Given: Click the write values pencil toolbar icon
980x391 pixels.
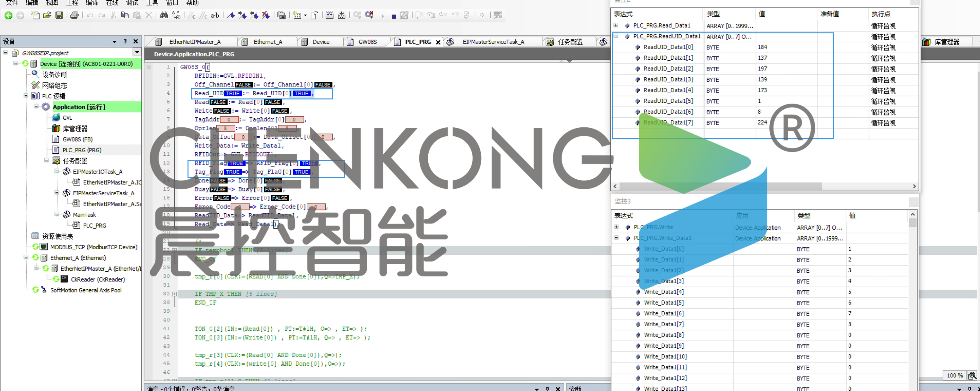Looking at the screenshot, I should 404,15.
